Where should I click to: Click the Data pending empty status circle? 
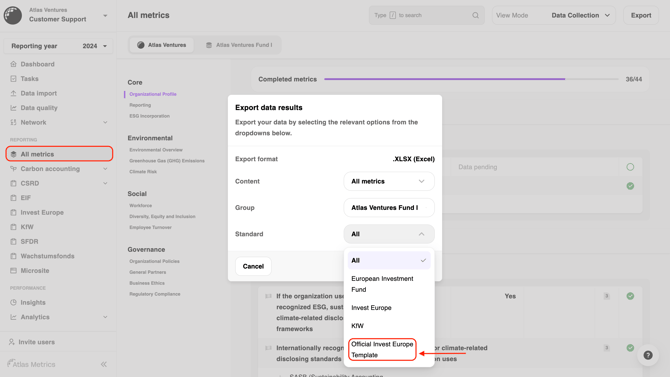tap(630, 167)
